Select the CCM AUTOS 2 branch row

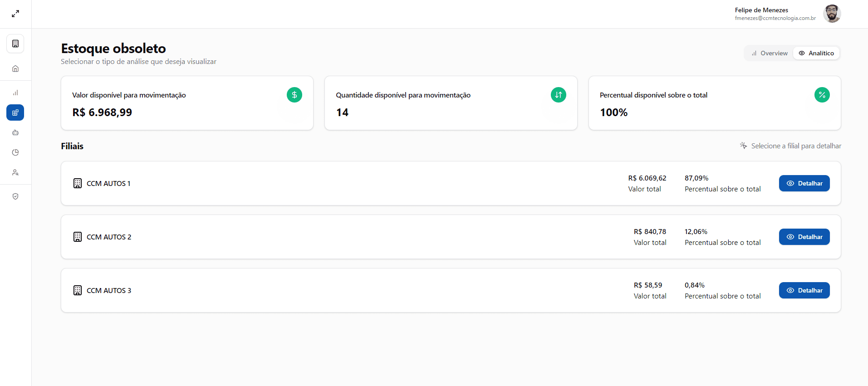click(318, 237)
